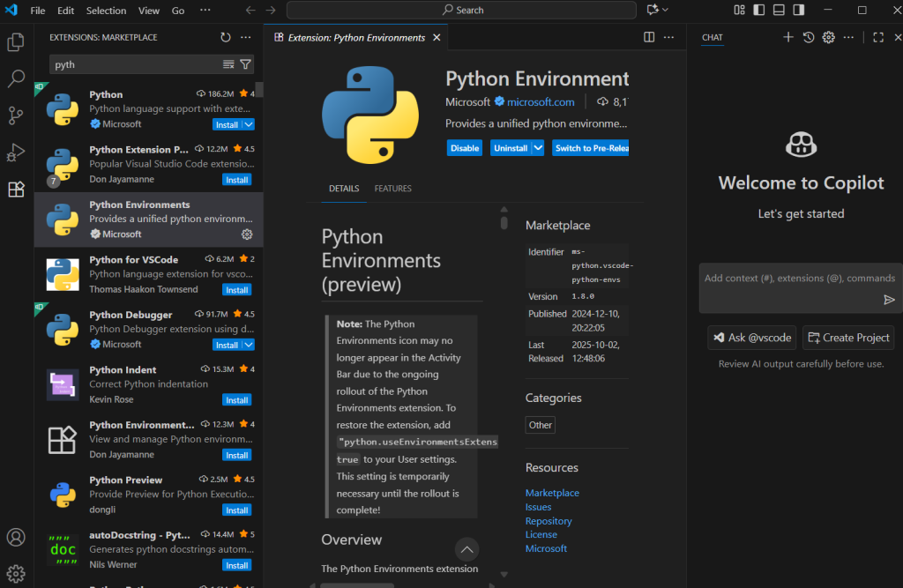
Task: Refresh the extensions marketplace list
Action: pyautogui.click(x=226, y=38)
